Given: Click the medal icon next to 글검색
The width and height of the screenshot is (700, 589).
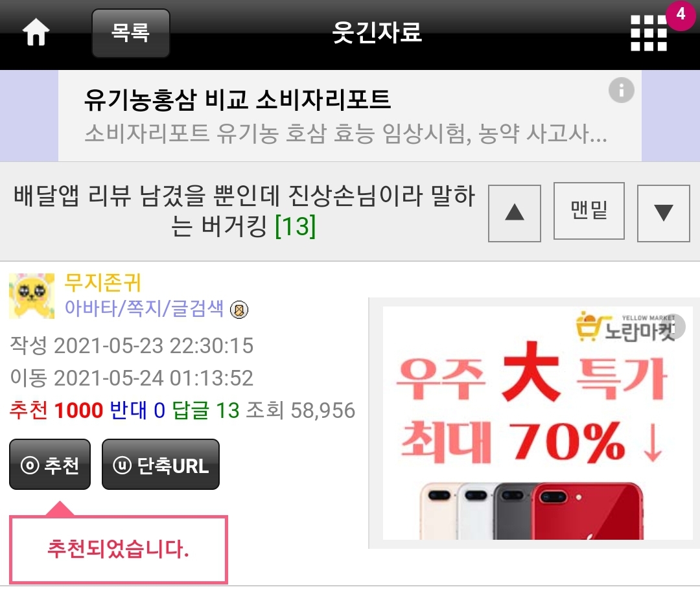Looking at the screenshot, I should [239, 310].
